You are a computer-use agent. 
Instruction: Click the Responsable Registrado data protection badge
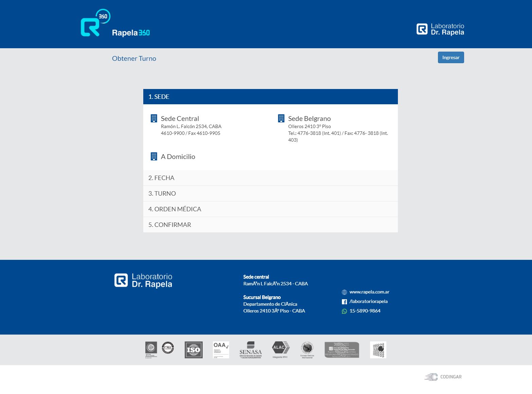tap(342, 350)
